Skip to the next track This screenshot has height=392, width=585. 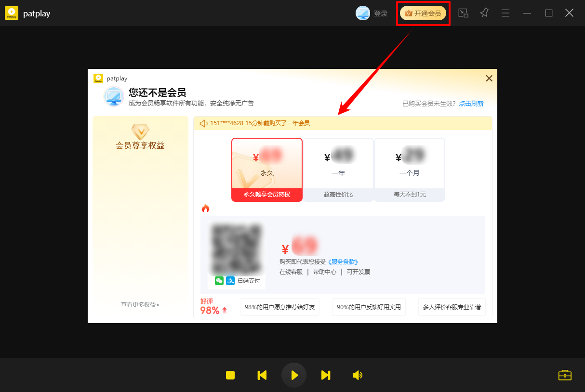326,375
